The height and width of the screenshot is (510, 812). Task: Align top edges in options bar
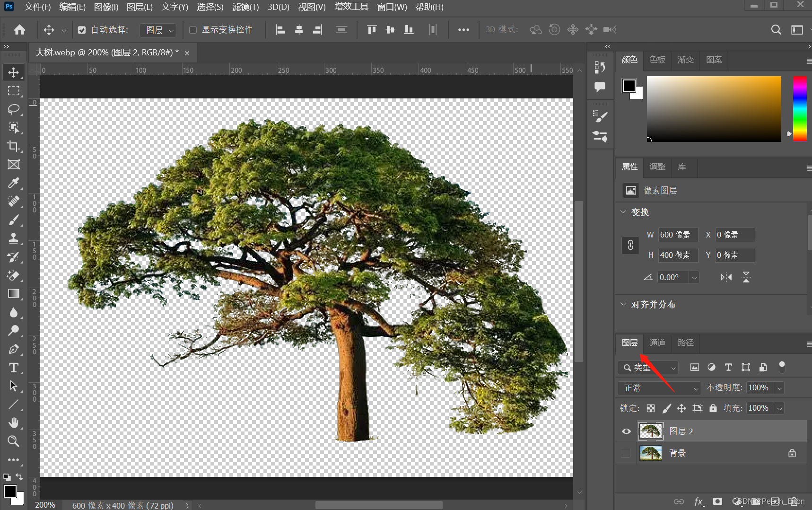(x=372, y=30)
